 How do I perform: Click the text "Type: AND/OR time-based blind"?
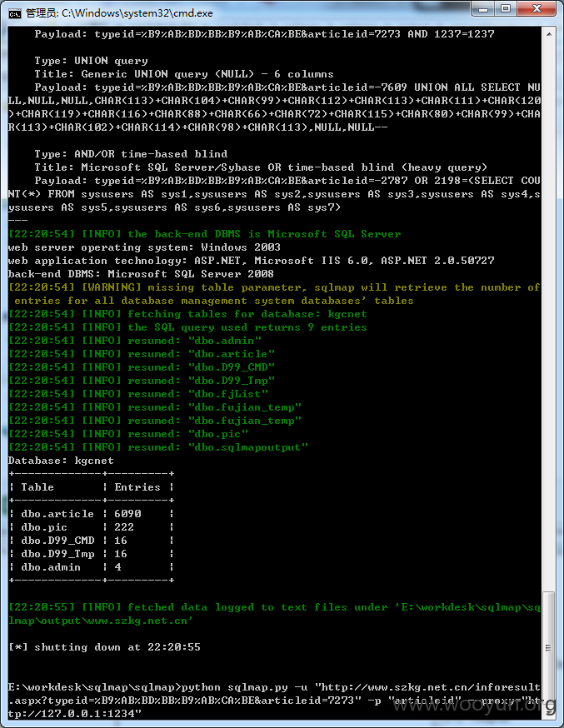pos(131,154)
